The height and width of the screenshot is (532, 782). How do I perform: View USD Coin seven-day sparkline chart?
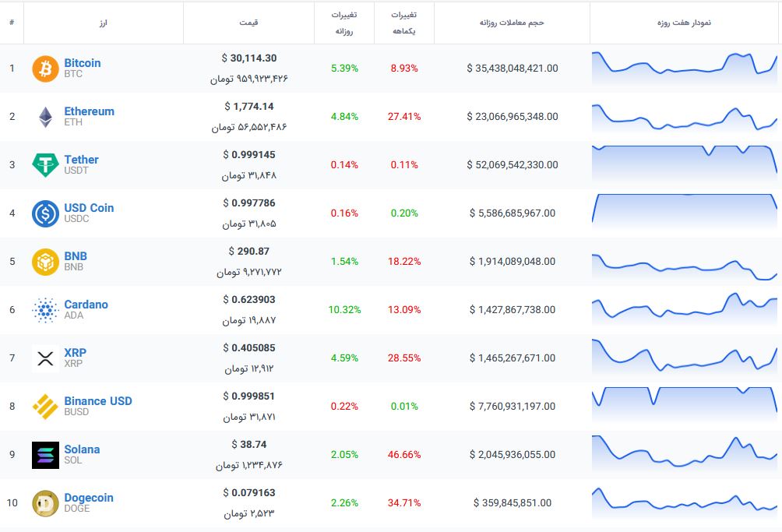pyautogui.click(x=684, y=210)
